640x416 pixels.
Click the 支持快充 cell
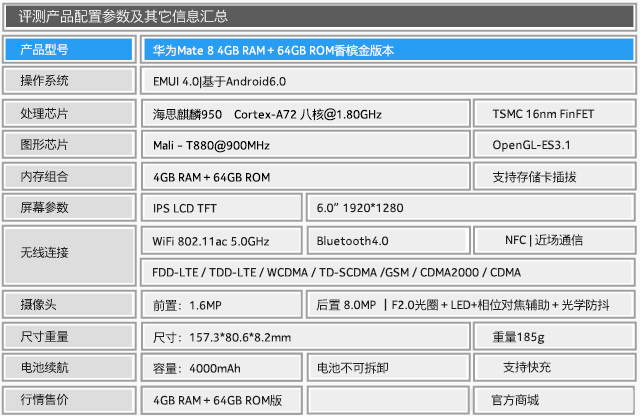[554, 367]
